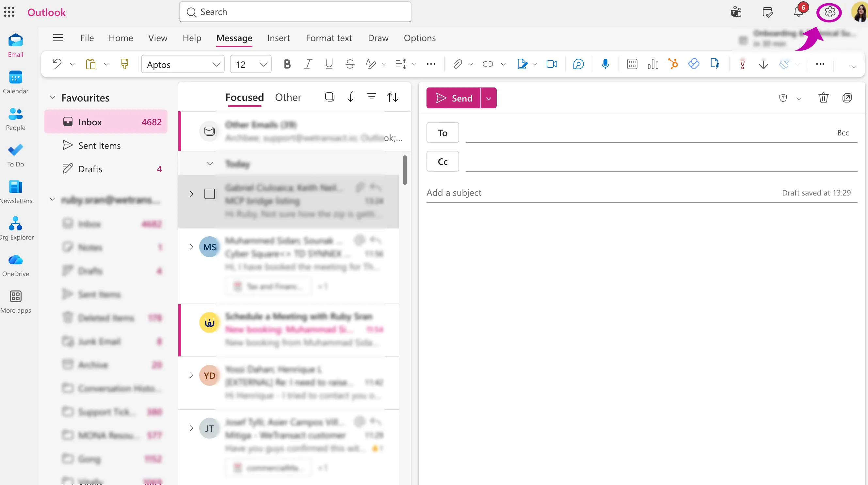
Task: Switch to the Other inbox tab
Action: tap(288, 97)
